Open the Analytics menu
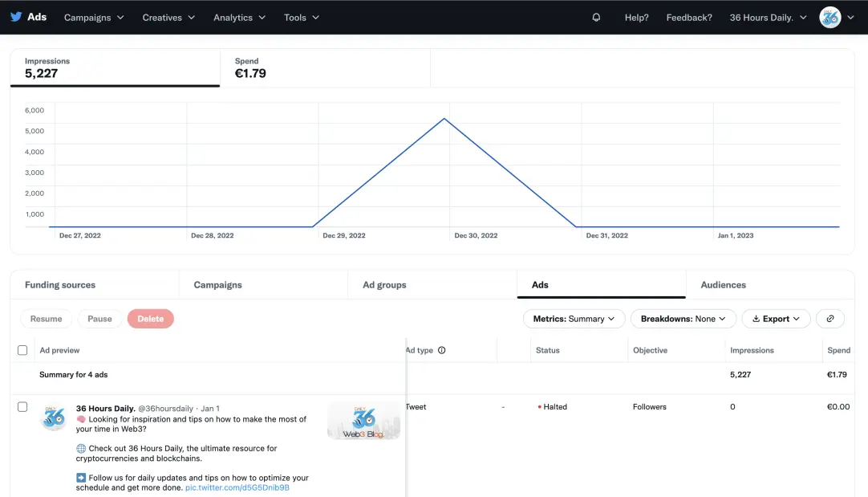868x497 pixels. click(239, 18)
